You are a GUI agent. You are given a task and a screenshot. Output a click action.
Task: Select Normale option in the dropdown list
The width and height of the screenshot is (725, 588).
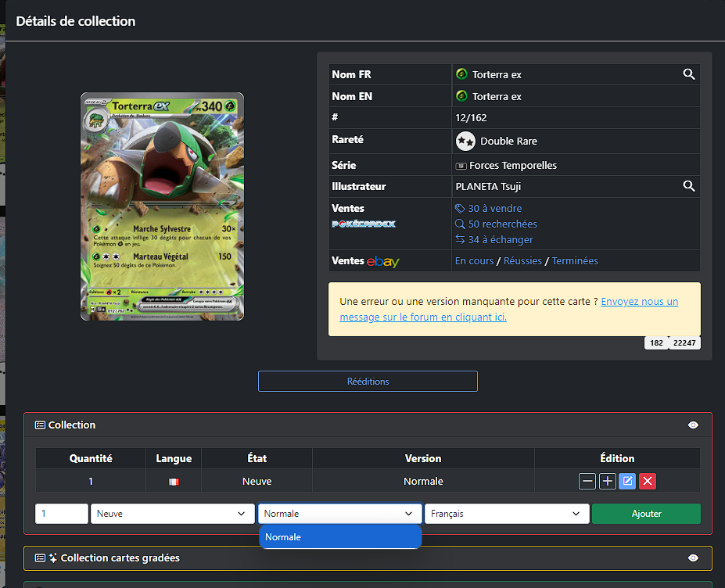340,537
